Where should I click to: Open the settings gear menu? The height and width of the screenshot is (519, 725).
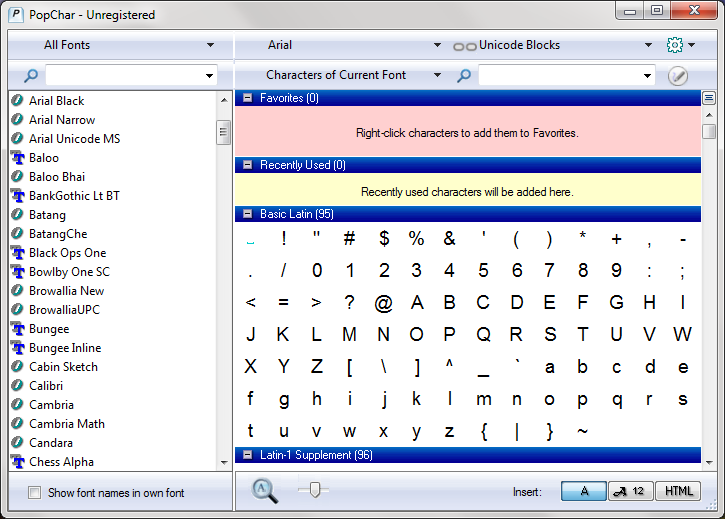point(675,45)
